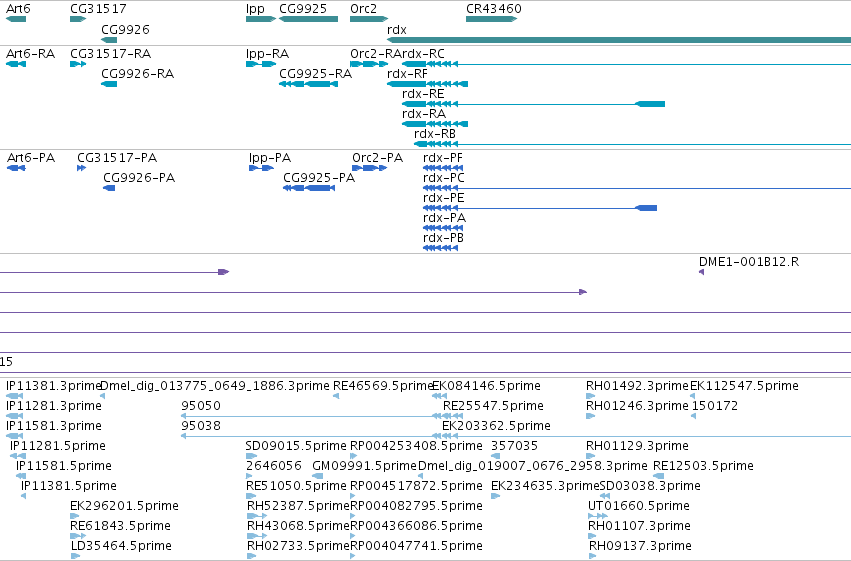Select the DME1-001B12.R feature marker
The width and height of the screenshot is (851, 561).
[702, 272]
